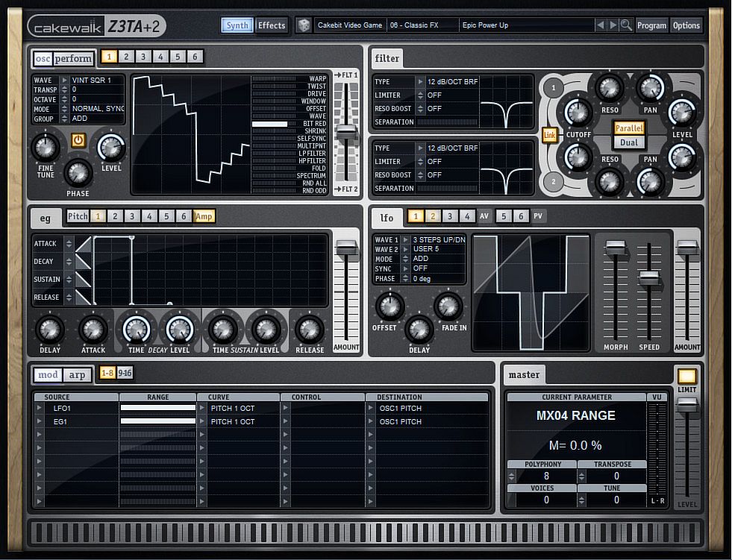732x560 pixels.
Task: Click the EG RELEASE knob
Action: 309,330
